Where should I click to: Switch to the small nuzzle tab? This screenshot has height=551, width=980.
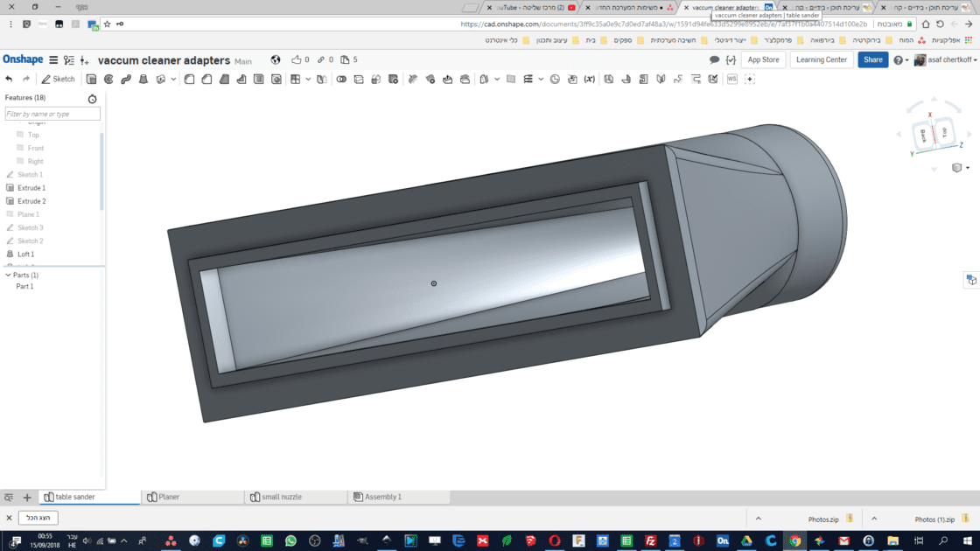296,498
